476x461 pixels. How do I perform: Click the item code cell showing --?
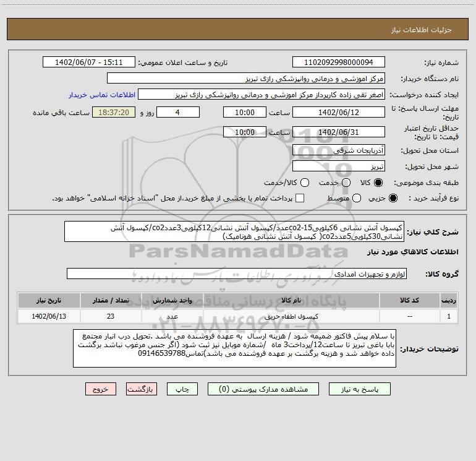[409, 316]
